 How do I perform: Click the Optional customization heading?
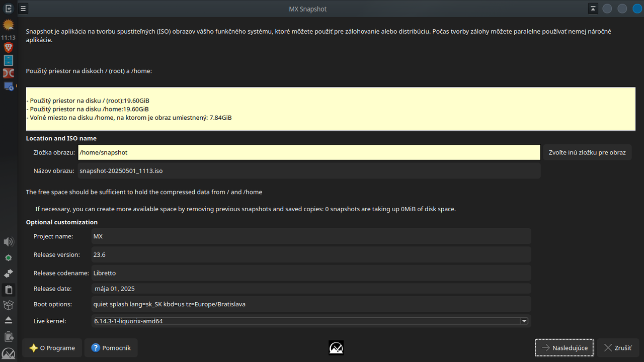(62, 222)
